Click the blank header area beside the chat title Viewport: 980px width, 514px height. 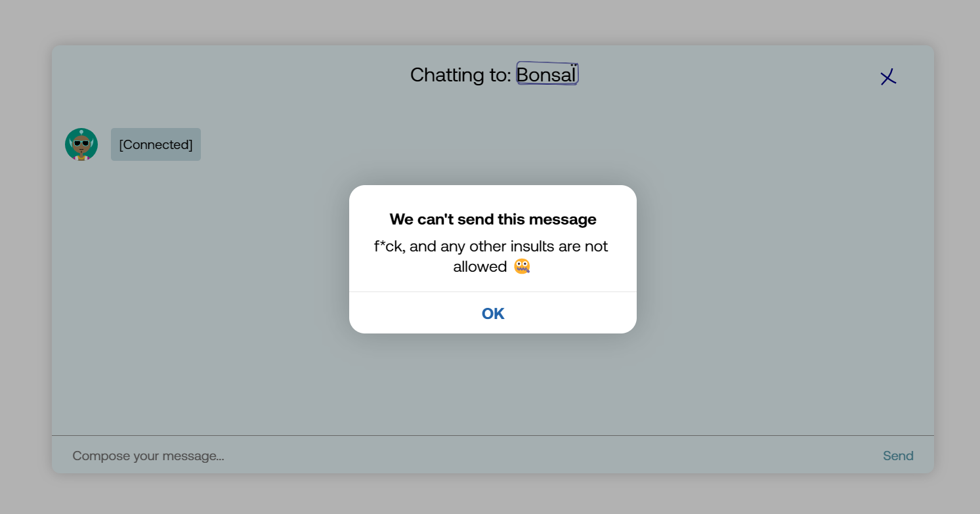point(230,75)
